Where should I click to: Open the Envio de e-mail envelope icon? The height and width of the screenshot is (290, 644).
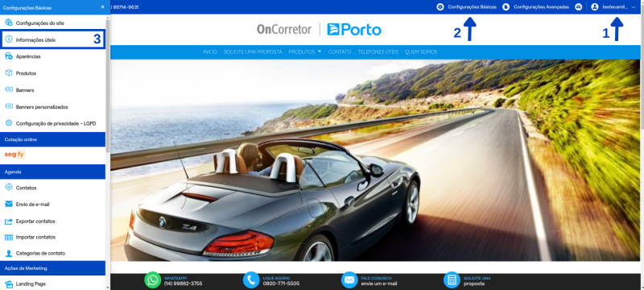[x=9, y=204]
